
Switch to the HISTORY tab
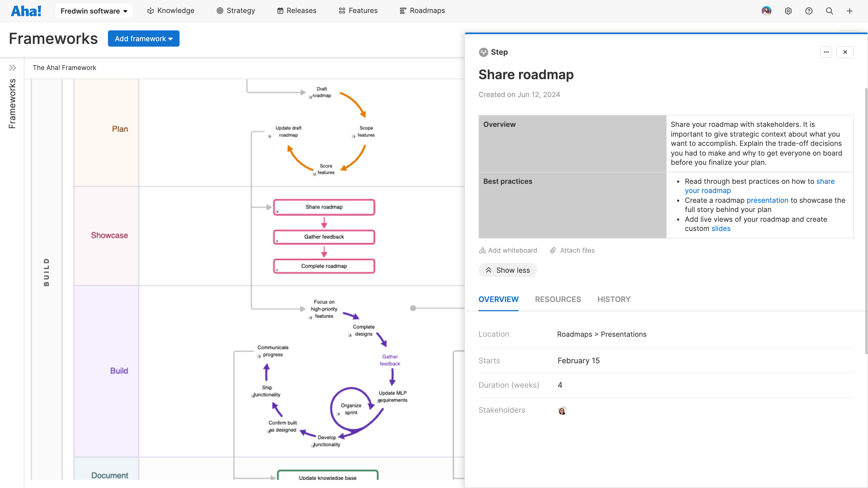pyautogui.click(x=614, y=299)
